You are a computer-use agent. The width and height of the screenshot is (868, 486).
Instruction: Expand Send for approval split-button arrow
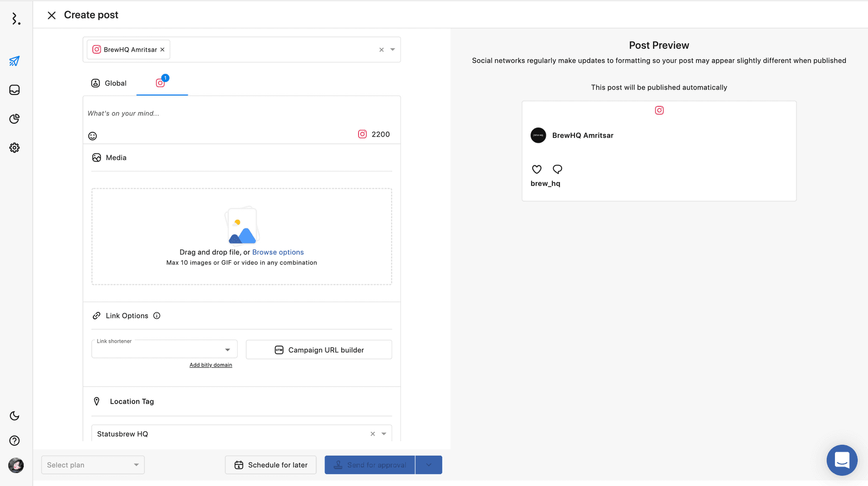click(429, 465)
